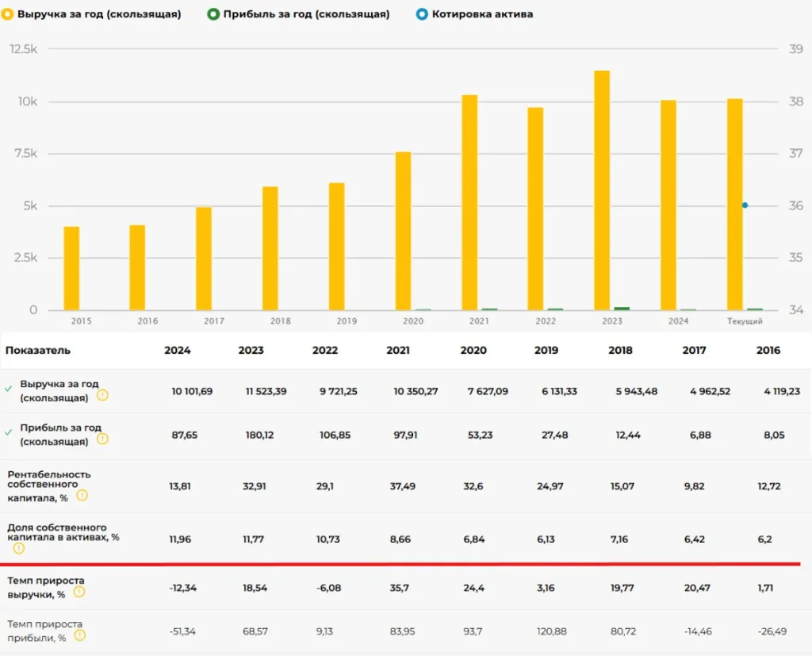812x656 pixels.
Task: Select the 2016 column header in table
Action: point(768,350)
